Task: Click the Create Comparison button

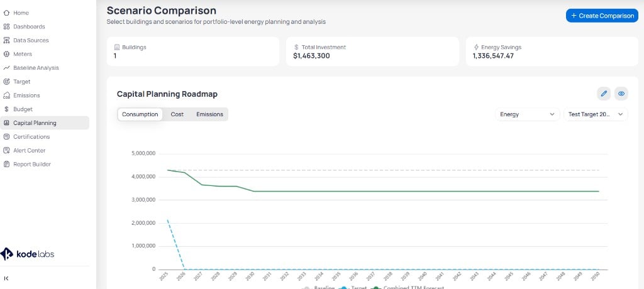Action: [x=602, y=16]
